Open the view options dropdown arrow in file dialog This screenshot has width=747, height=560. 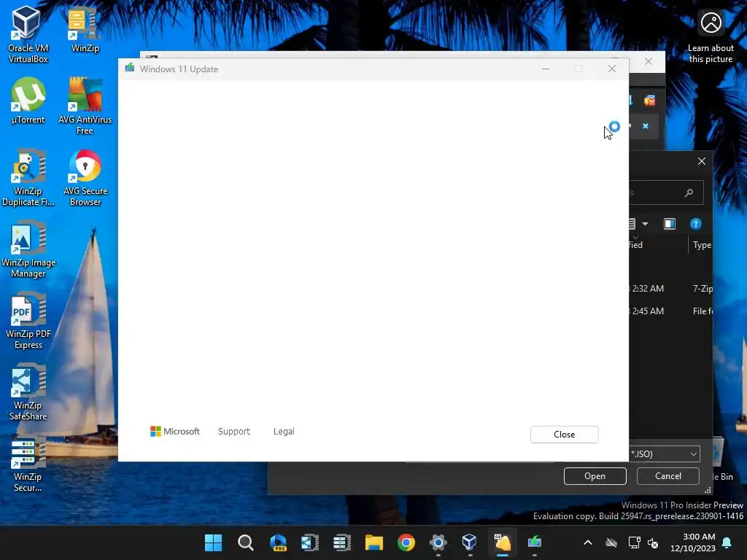pyautogui.click(x=645, y=224)
